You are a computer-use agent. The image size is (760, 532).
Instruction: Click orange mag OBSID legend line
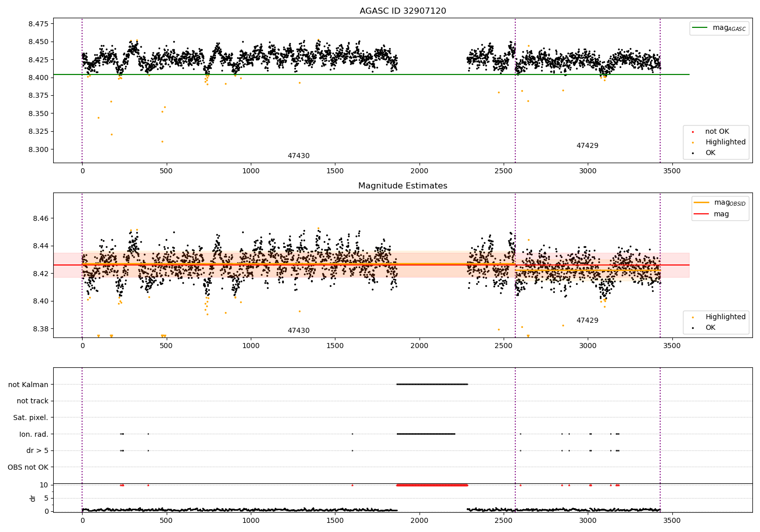(702, 203)
